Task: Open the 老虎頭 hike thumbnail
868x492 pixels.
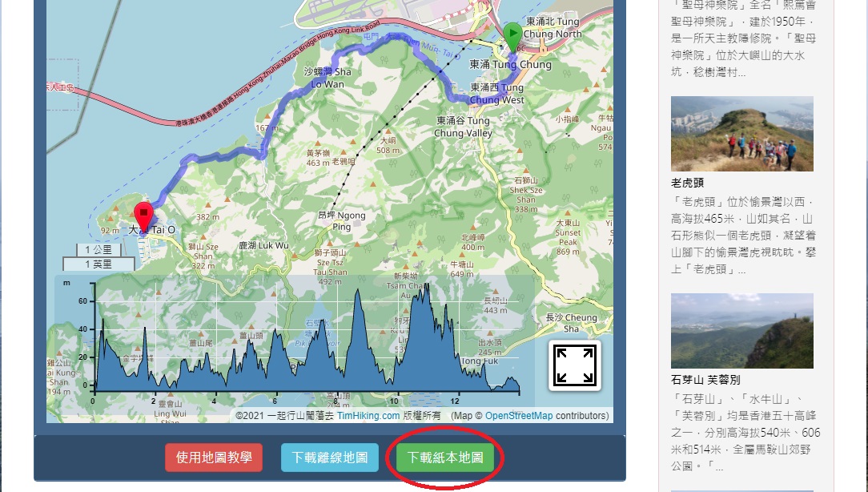Action: [x=741, y=134]
